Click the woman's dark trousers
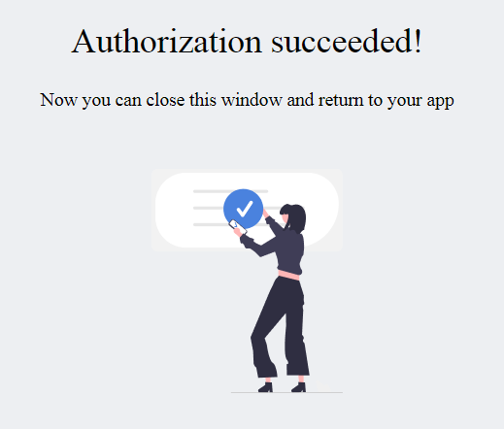The width and height of the screenshot is (504, 429). [x=281, y=327]
